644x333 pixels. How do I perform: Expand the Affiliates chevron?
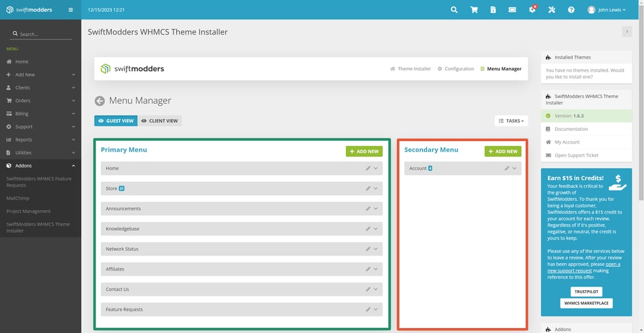click(x=376, y=269)
